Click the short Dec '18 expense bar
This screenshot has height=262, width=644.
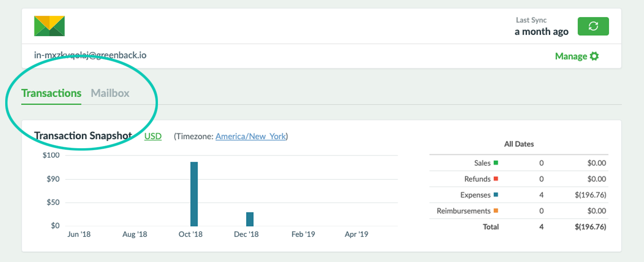[x=250, y=219]
